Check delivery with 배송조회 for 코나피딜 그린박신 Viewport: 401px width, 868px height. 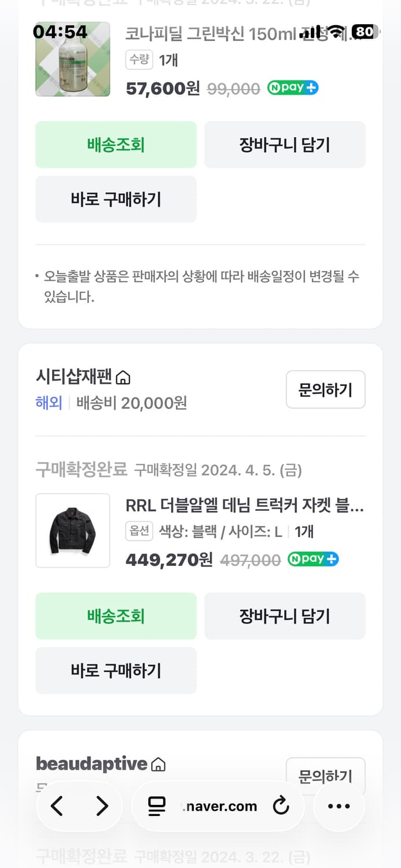tap(116, 145)
